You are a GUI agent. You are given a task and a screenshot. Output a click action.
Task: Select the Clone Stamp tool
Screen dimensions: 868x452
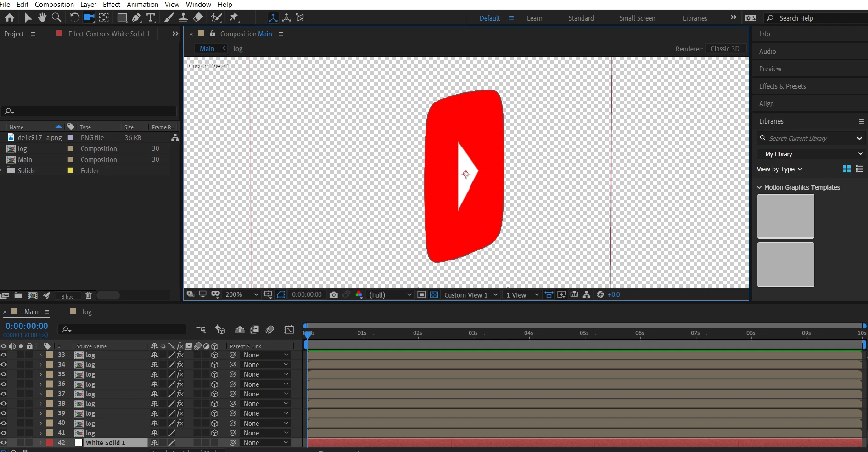pos(183,18)
